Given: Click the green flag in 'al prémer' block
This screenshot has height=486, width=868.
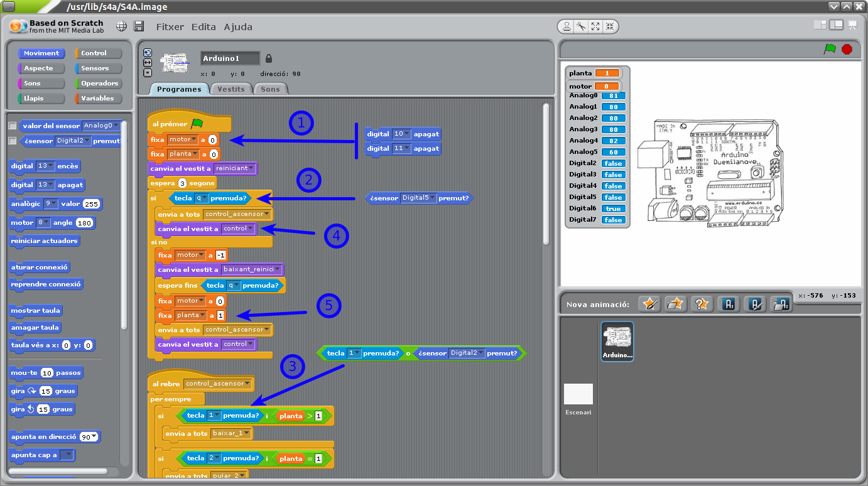Looking at the screenshot, I should (197, 124).
